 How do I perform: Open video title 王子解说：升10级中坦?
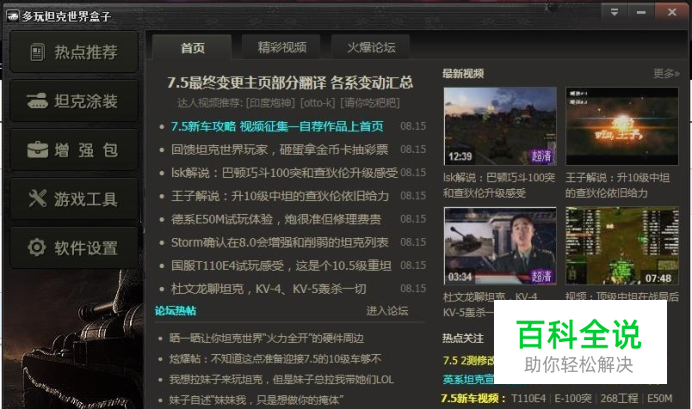618,185
